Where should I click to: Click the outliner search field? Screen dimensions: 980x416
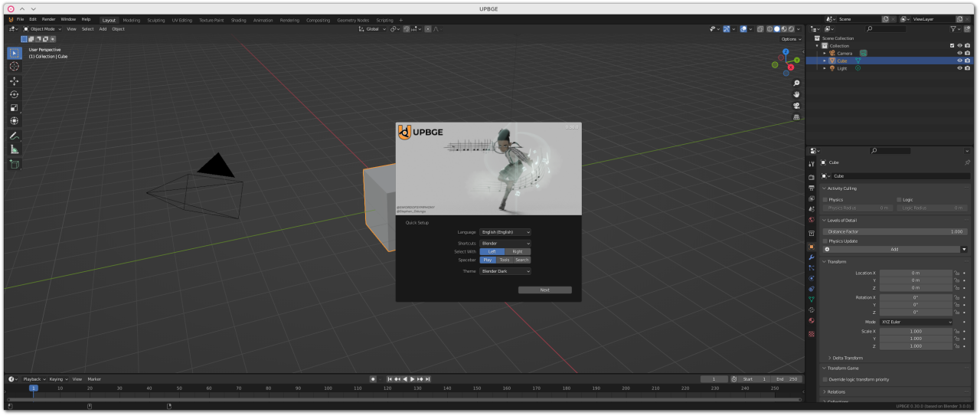[x=887, y=28]
